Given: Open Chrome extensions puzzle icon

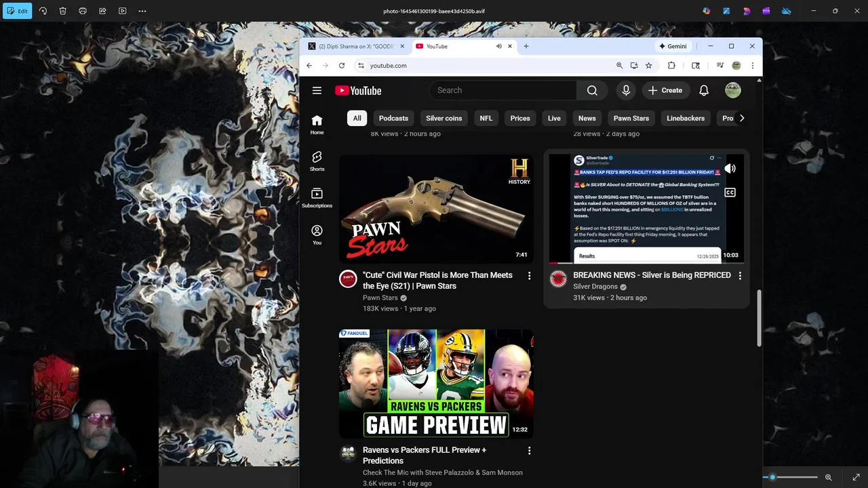Looking at the screenshot, I should (x=671, y=66).
